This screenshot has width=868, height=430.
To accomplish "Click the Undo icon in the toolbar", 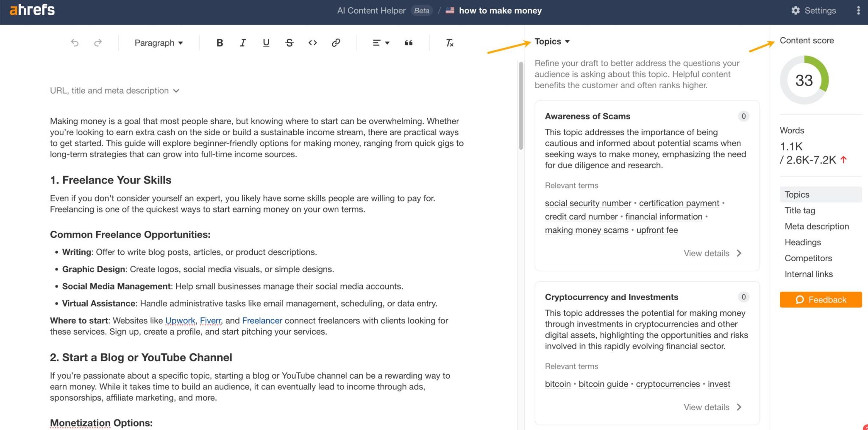I will [x=75, y=42].
